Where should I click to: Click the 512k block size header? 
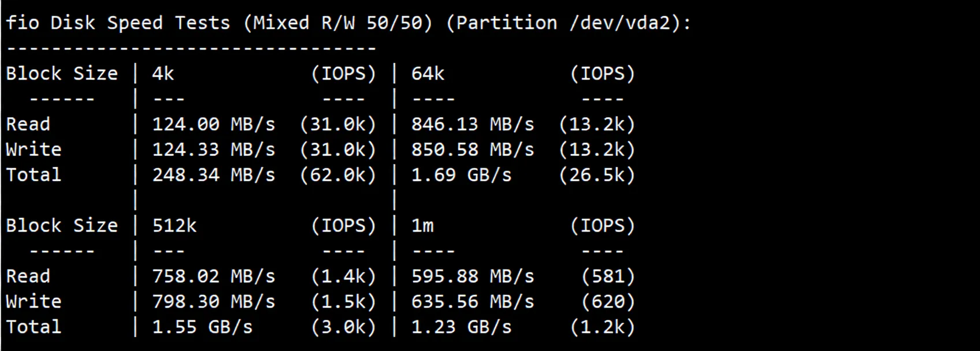pyautogui.click(x=174, y=225)
